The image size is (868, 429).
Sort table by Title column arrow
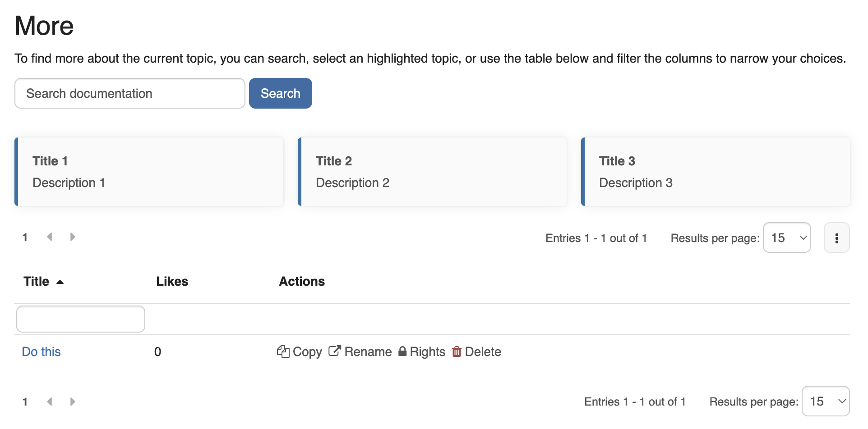click(x=60, y=282)
